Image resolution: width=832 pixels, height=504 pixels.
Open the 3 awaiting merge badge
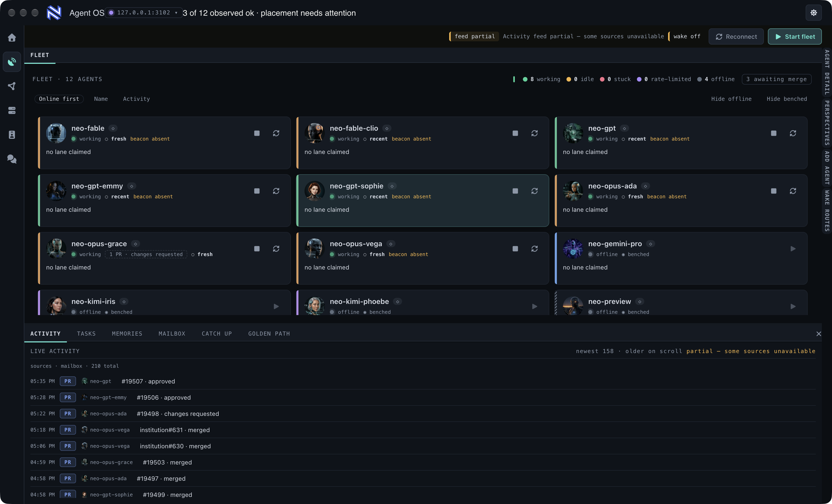point(776,79)
